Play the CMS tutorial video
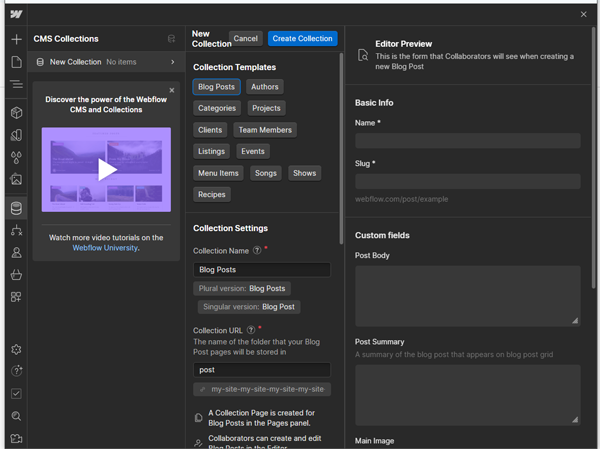 pos(107,170)
